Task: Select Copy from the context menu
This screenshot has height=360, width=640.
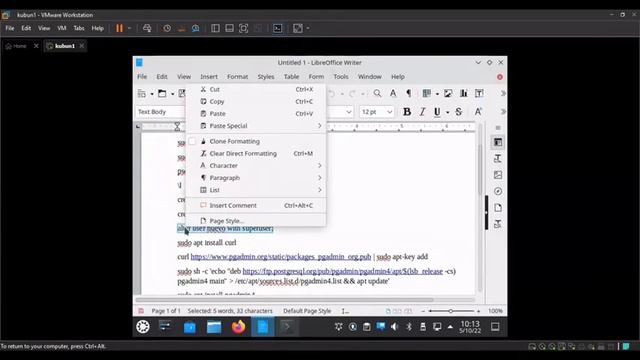Action: tap(256, 102)
